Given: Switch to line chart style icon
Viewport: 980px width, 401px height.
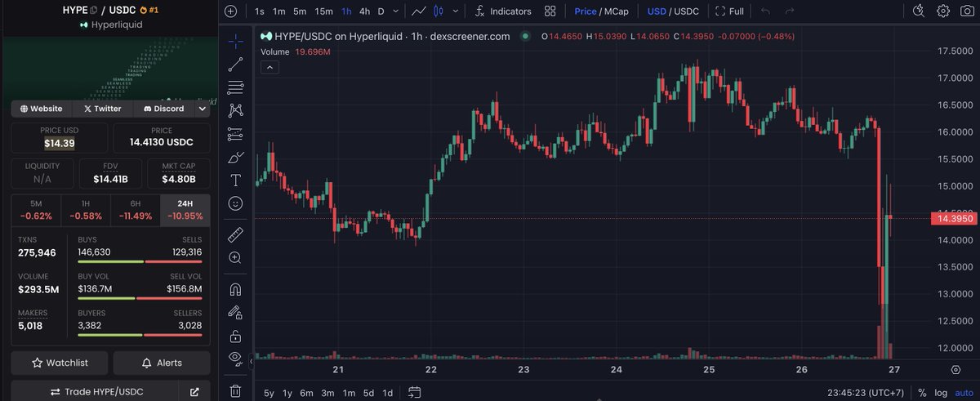Looking at the screenshot, I should pyautogui.click(x=419, y=11).
